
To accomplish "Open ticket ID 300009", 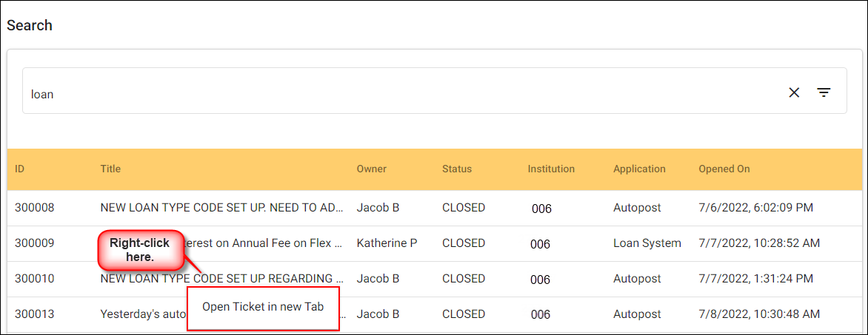I will [x=34, y=243].
